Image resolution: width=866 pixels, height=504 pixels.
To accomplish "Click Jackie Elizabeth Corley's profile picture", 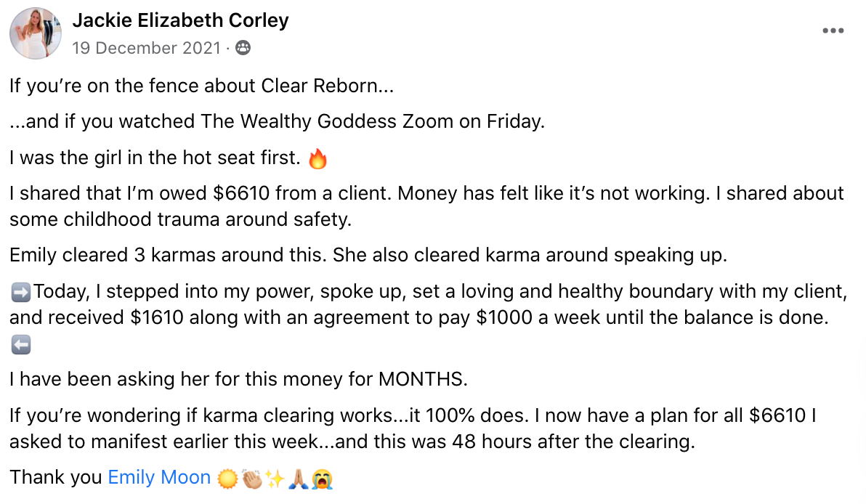I will coord(36,33).
